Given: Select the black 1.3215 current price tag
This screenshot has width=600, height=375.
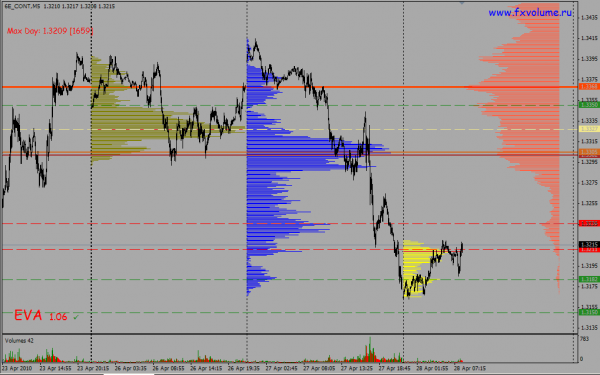Looking at the screenshot, I should click(589, 244).
